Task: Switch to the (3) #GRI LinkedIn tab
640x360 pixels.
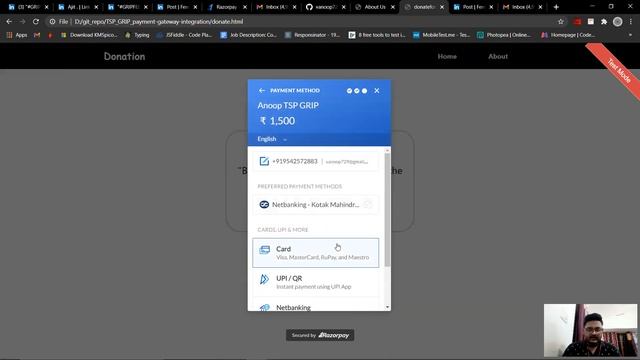Action: (x=28, y=7)
